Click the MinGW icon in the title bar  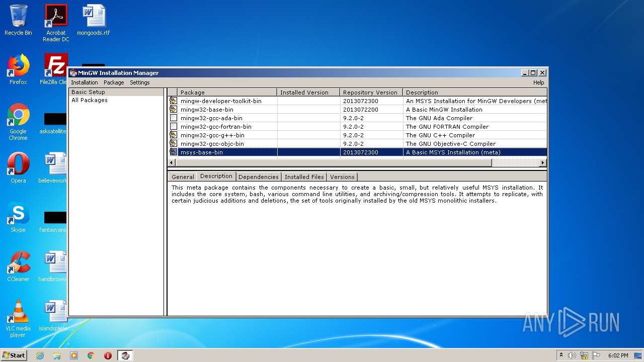pos(73,73)
